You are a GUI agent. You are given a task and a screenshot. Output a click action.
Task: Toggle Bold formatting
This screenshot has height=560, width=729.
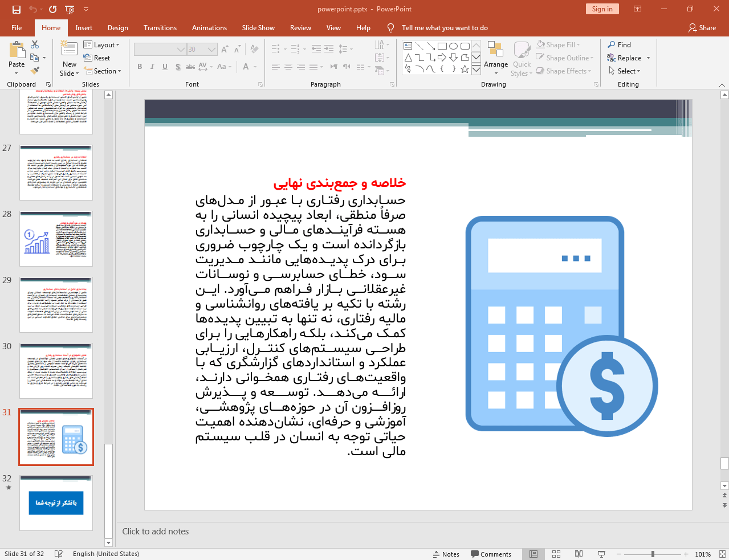click(140, 67)
